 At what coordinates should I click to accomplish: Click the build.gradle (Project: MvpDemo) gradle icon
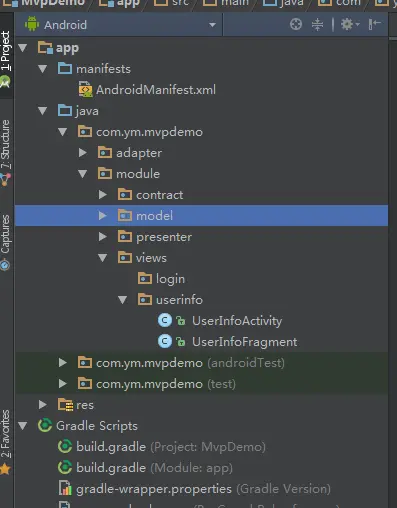pyautogui.click(x=65, y=447)
